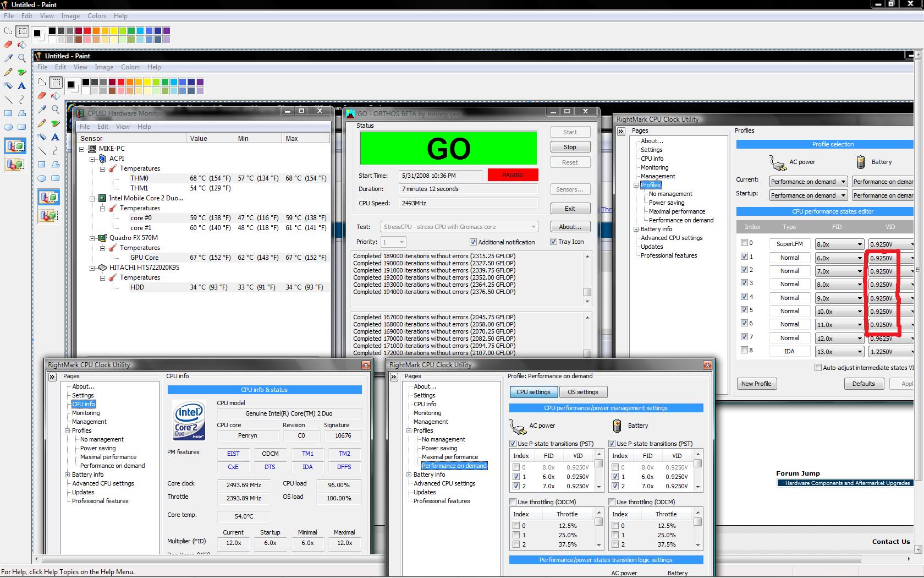Select the Text tool in outer Paint toolbox

click(22, 85)
